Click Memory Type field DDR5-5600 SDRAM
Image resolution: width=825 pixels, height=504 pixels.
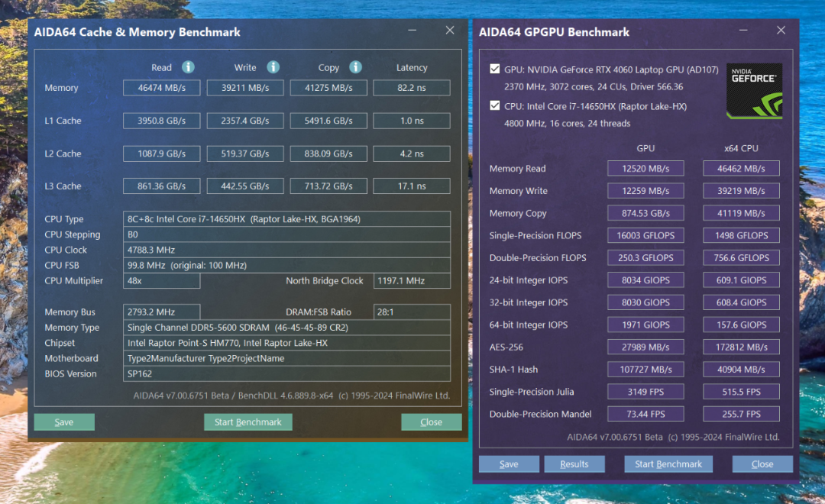pyautogui.click(x=286, y=328)
